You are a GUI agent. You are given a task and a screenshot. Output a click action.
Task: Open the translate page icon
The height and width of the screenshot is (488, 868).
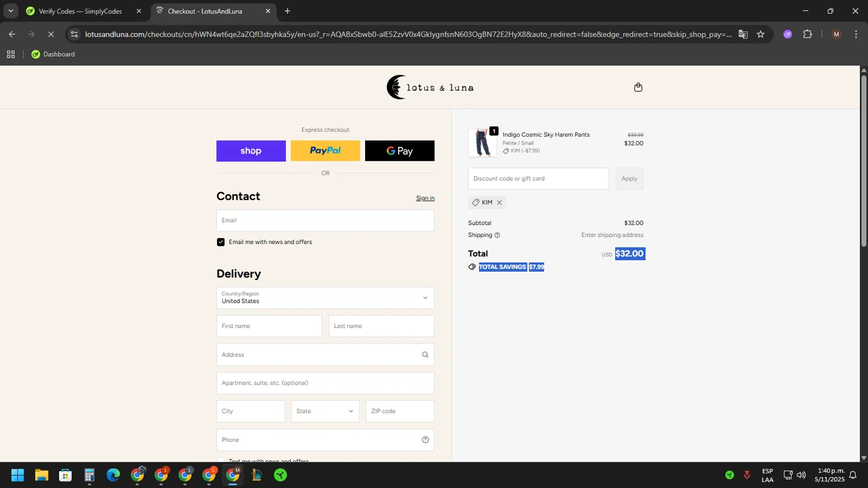click(x=743, y=34)
